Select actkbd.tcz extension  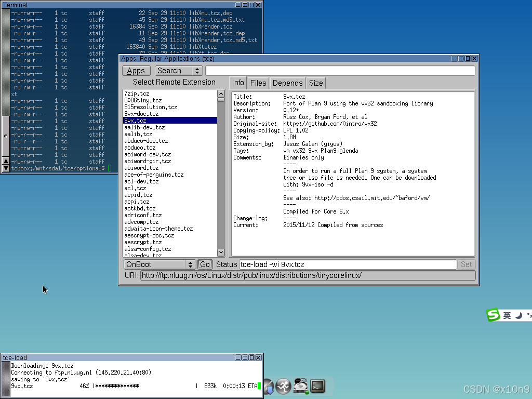pos(170,209)
